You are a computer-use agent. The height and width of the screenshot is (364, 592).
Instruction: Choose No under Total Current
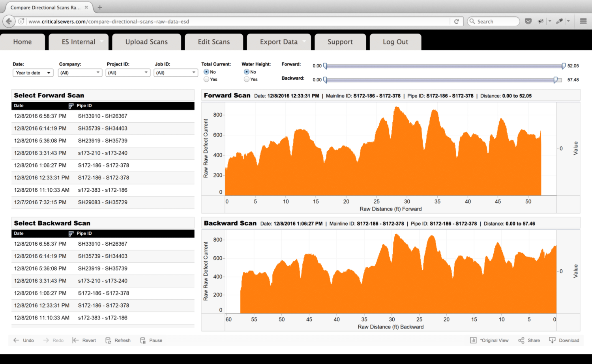tap(206, 72)
